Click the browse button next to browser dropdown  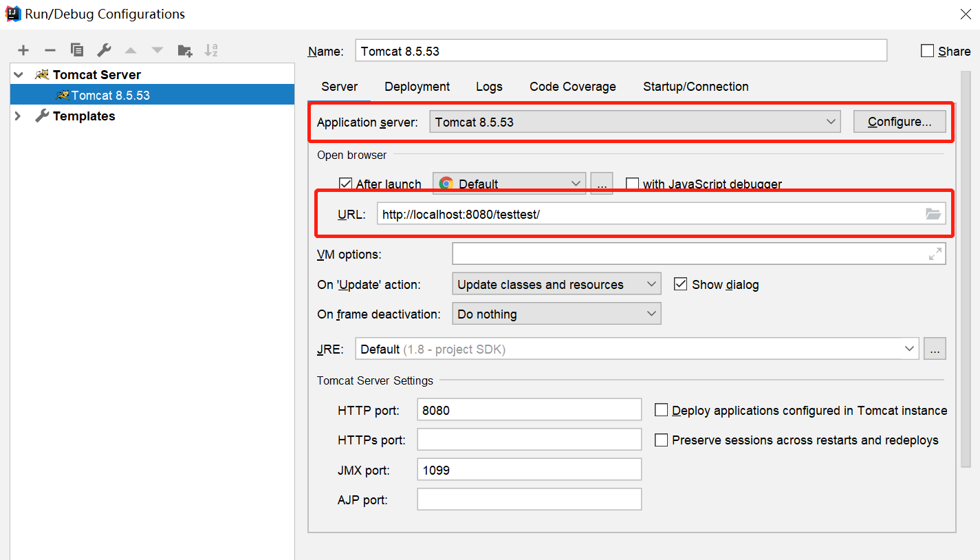click(x=602, y=184)
